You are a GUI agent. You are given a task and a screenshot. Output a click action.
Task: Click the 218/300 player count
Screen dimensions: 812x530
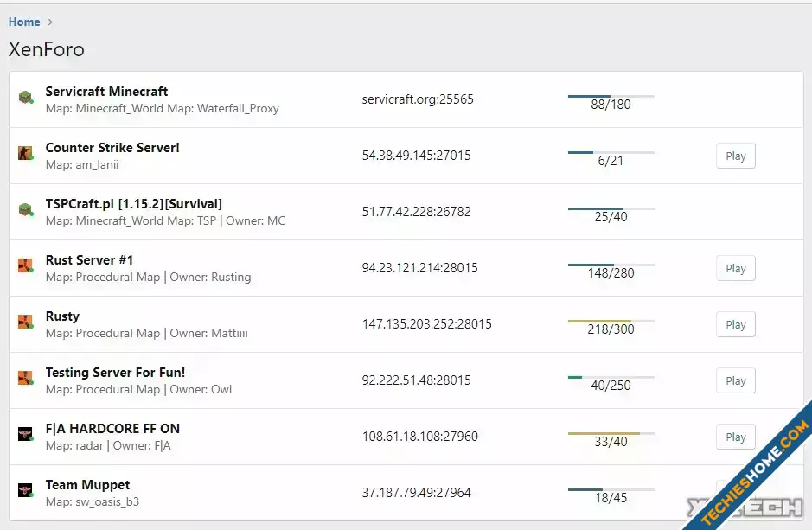click(611, 329)
